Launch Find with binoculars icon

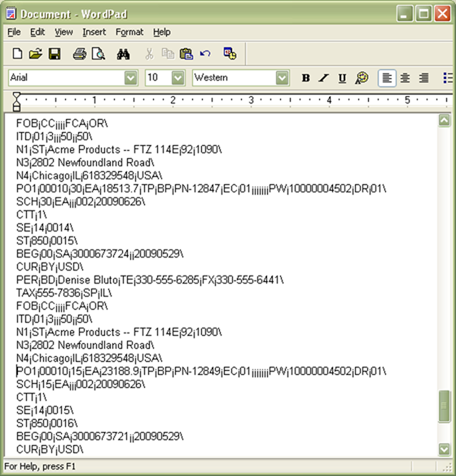point(124,54)
